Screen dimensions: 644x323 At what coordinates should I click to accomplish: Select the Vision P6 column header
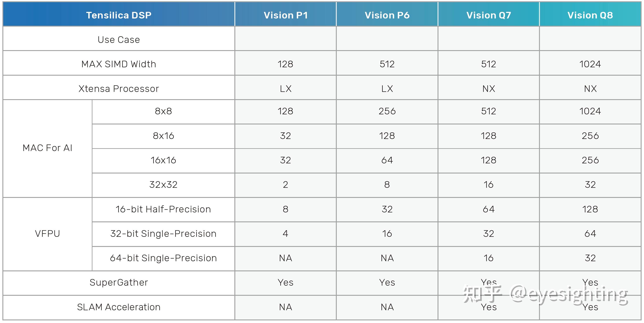[387, 15]
